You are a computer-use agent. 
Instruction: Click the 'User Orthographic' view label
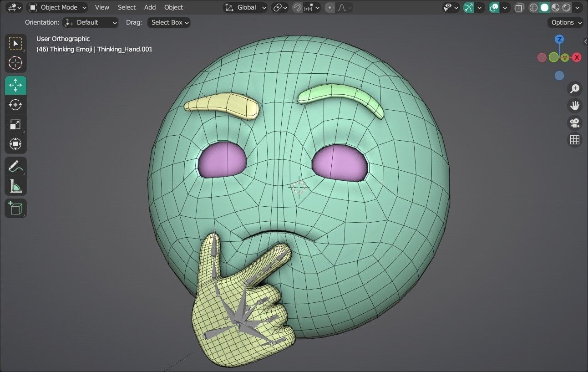click(63, 39)
